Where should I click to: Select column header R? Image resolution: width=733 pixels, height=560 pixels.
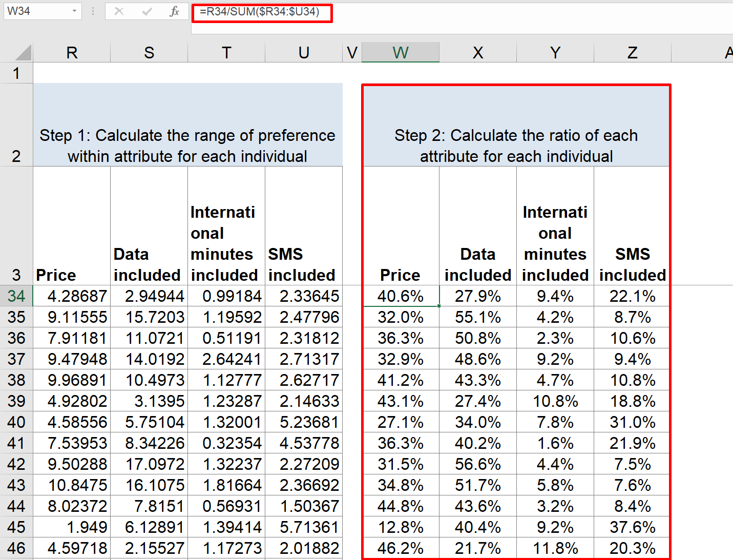point(71,52)
